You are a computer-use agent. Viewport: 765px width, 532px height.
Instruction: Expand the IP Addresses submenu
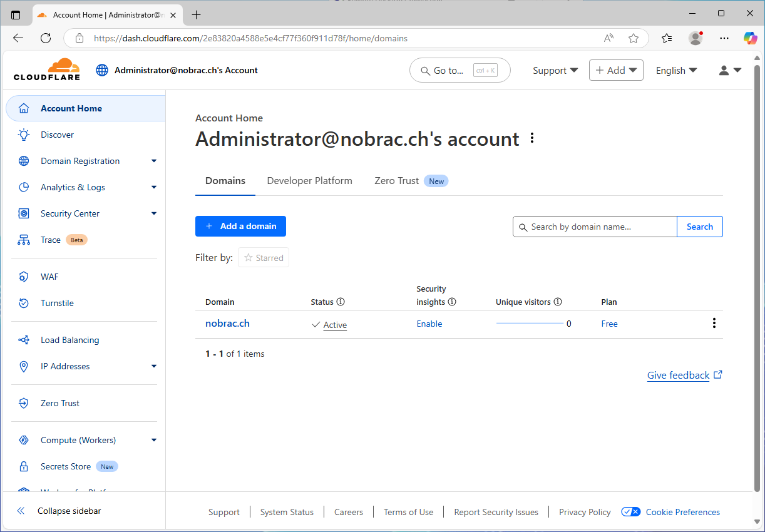point(154,366)
